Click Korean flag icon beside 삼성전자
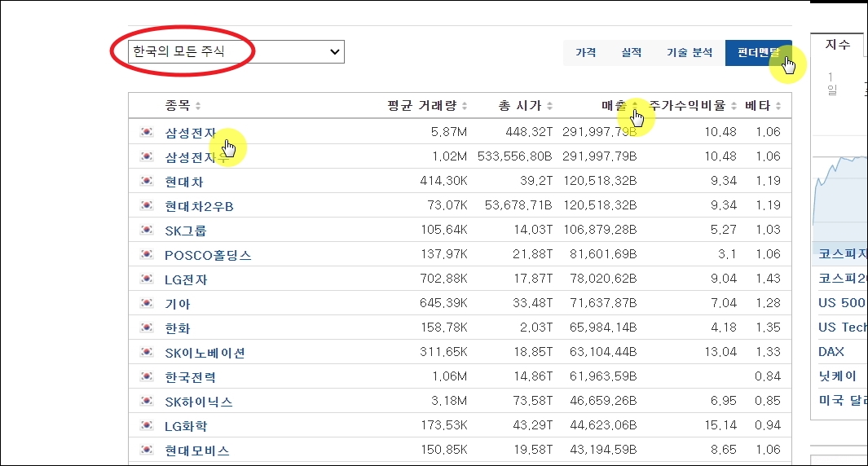868x466 pixels. pyautogui.click(x=147, y=132)
